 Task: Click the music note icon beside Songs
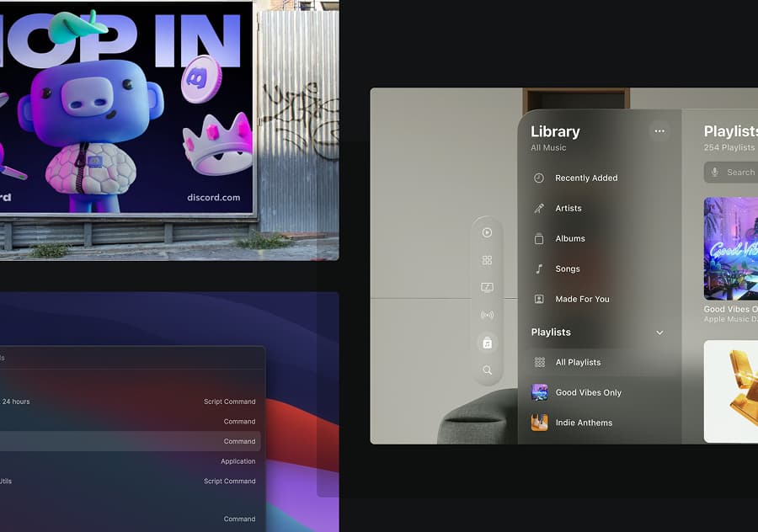click(539, 269)
